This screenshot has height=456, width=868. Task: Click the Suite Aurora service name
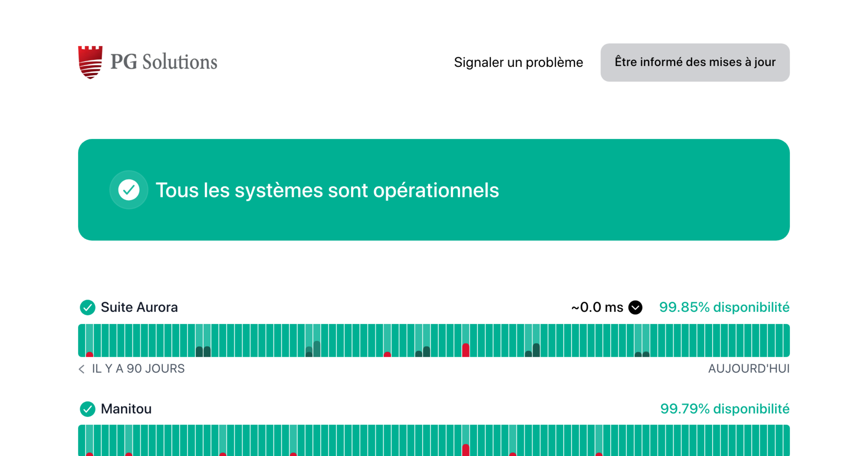pos(139,308)
